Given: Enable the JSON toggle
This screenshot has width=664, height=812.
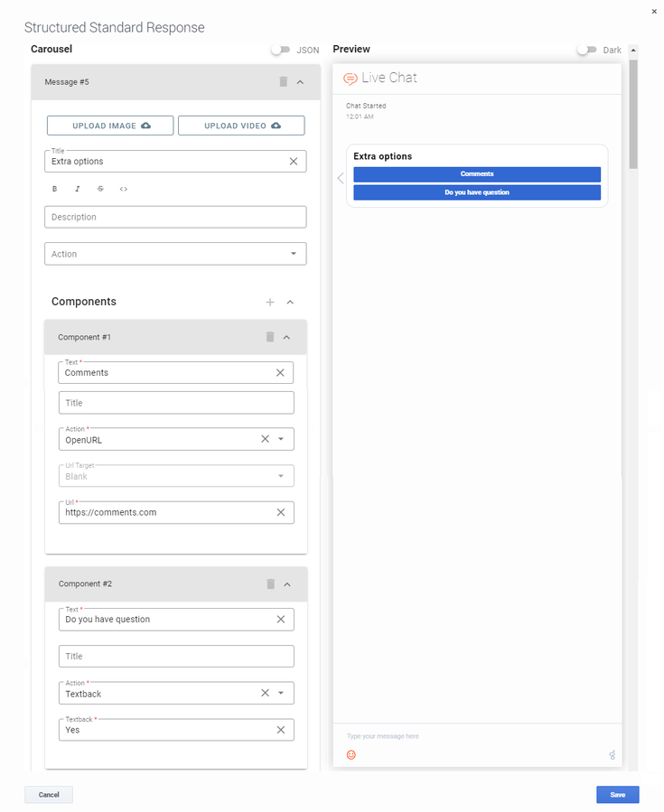Looking at the screenshot, I should pyautogui.click(x=281, y=51).
